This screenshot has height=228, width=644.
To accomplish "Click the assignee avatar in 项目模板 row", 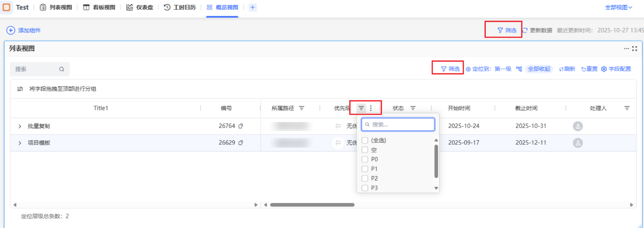I will pos(578,143).
